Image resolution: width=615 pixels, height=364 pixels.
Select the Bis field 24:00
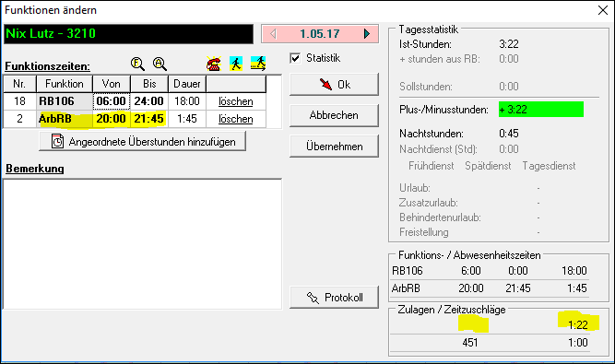149,101
